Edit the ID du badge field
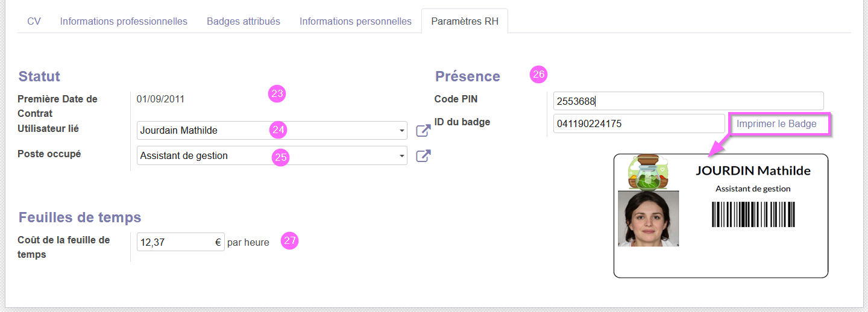The image size is (868, 312). pos(639,124)
